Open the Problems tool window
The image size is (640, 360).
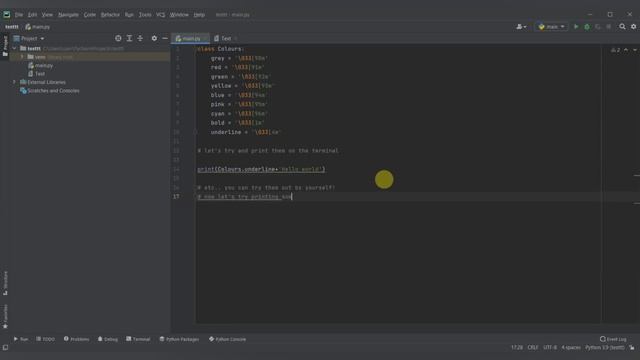[76, 339]
